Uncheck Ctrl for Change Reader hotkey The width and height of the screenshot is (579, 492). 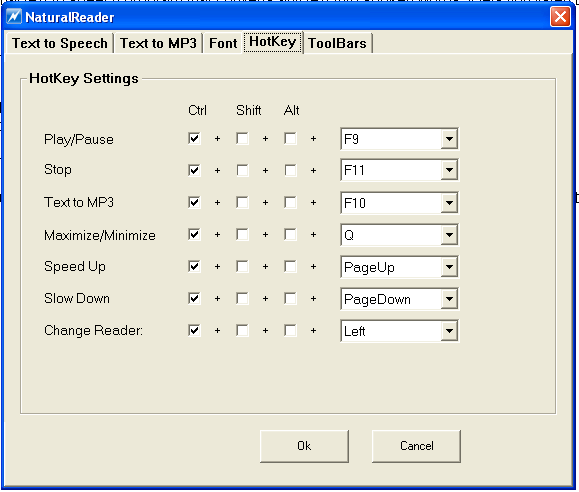click(x=194, y=330)
